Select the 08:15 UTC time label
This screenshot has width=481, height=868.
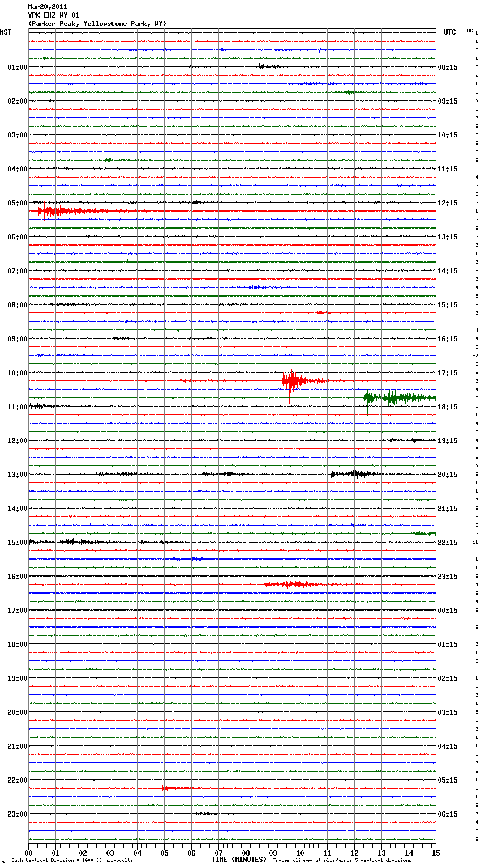click(448, 67)
